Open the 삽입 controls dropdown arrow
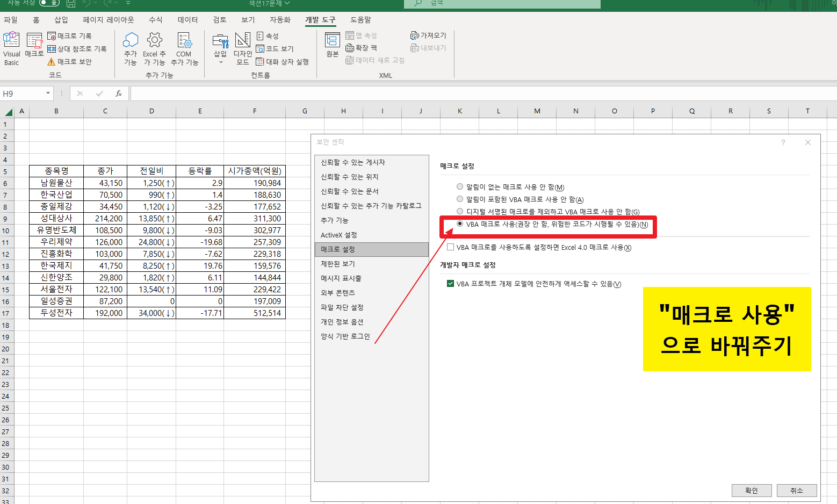This screenshot has width=837, height=504. click(x=220, y=61)
